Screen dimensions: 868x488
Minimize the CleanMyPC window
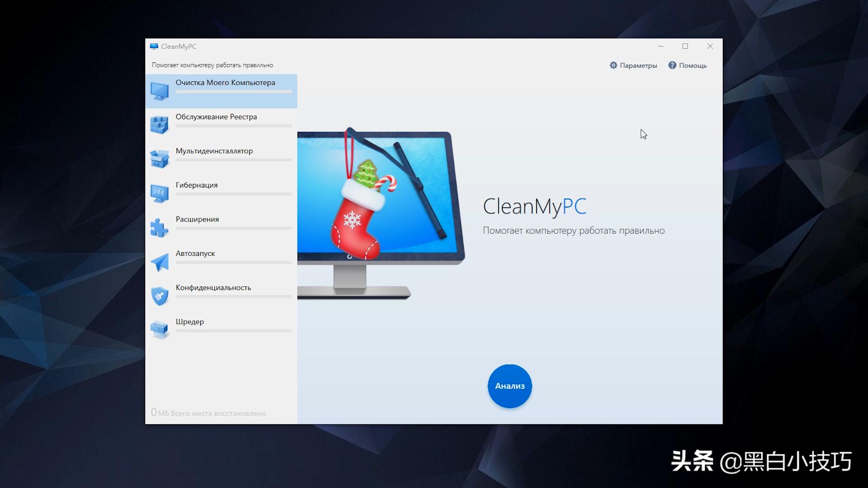(x=660, y=46)
